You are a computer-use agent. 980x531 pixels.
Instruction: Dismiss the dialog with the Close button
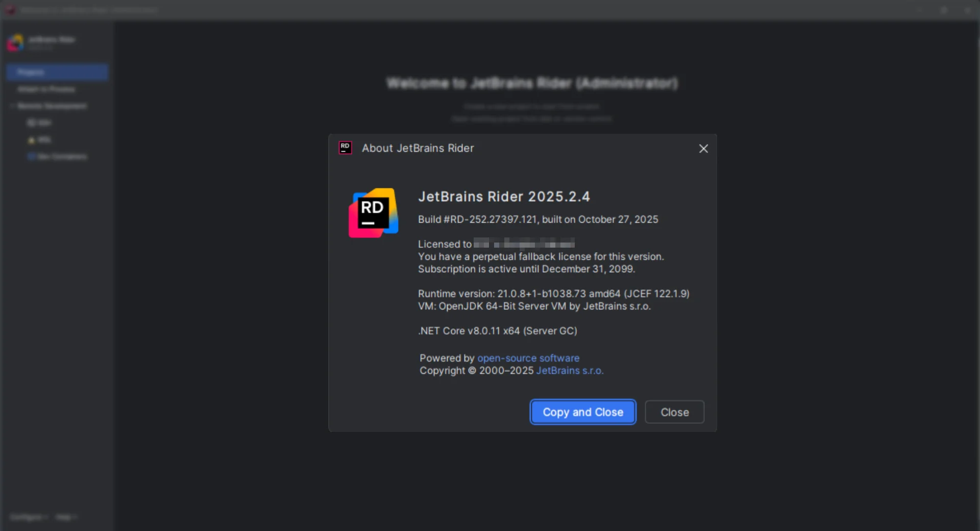tap(674, 412)
